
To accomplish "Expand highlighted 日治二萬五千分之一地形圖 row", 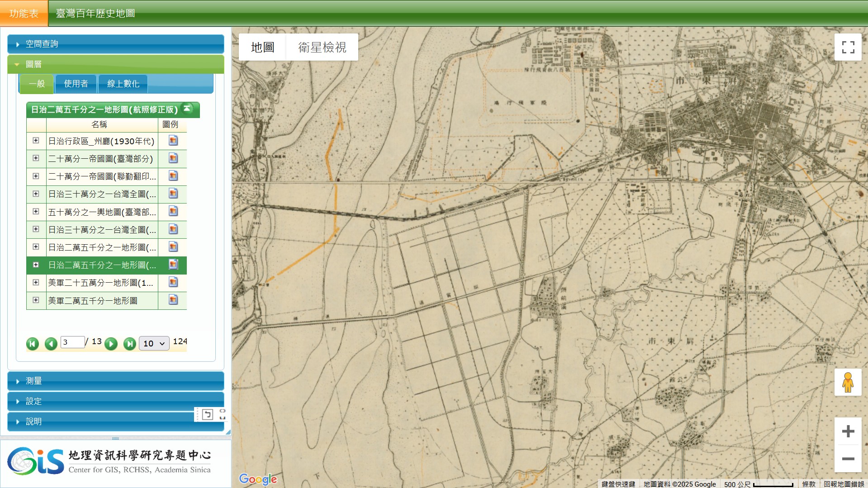I will (36, 265).
